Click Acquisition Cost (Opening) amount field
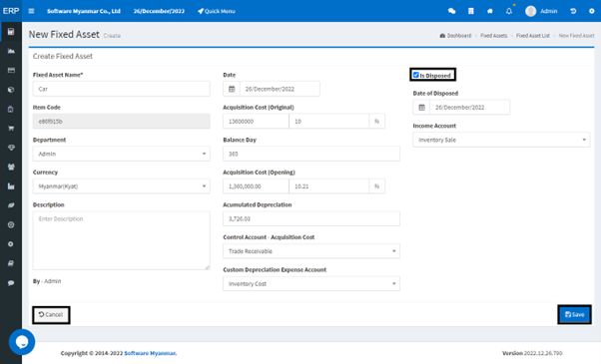 [256, 186]
